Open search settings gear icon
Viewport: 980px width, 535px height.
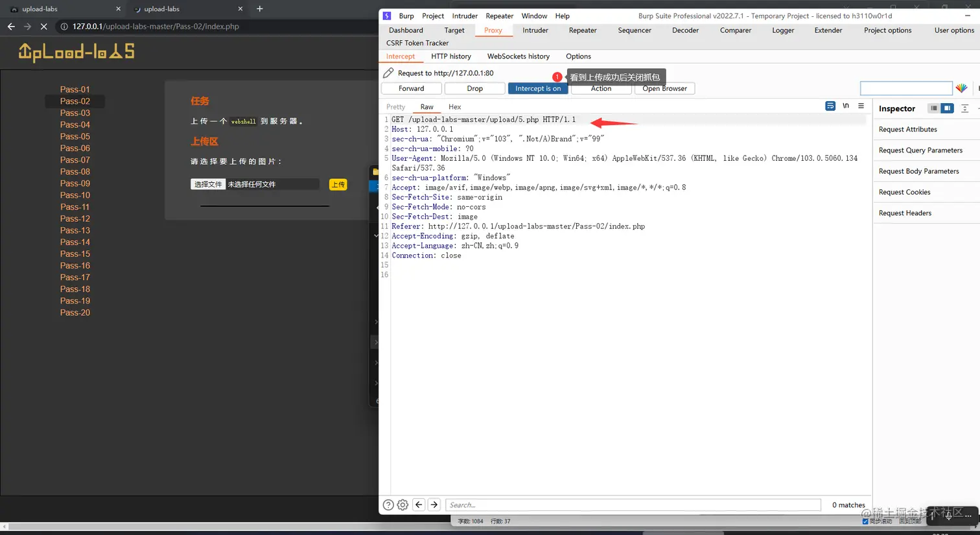(x=402, y=505)
